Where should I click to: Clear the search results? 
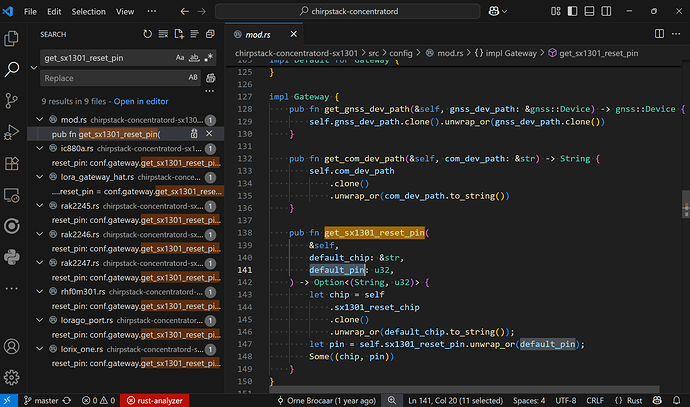(x=163, y=34)
